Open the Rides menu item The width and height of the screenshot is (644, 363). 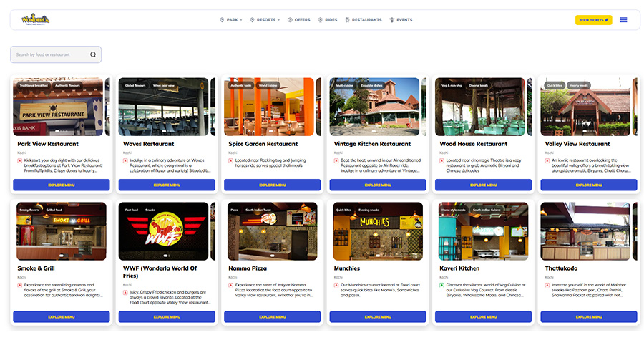pyautogui.click(x=328, y=20)
